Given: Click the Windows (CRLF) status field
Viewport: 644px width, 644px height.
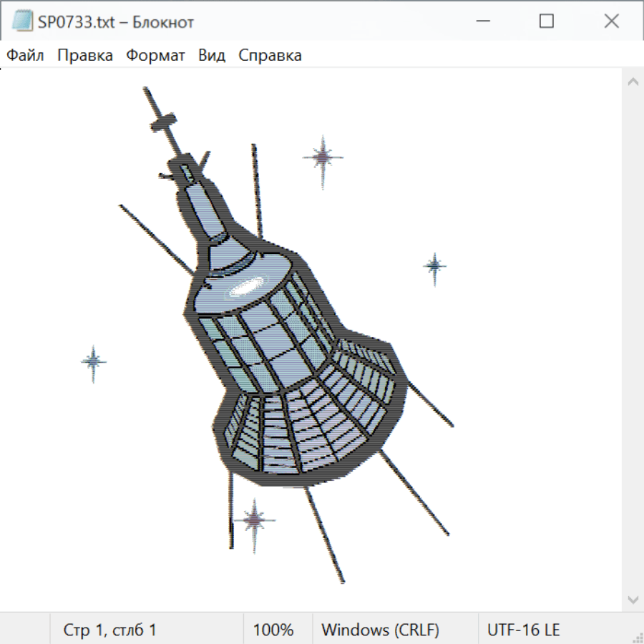Looking at the screenshot, I should pos(380,630).
